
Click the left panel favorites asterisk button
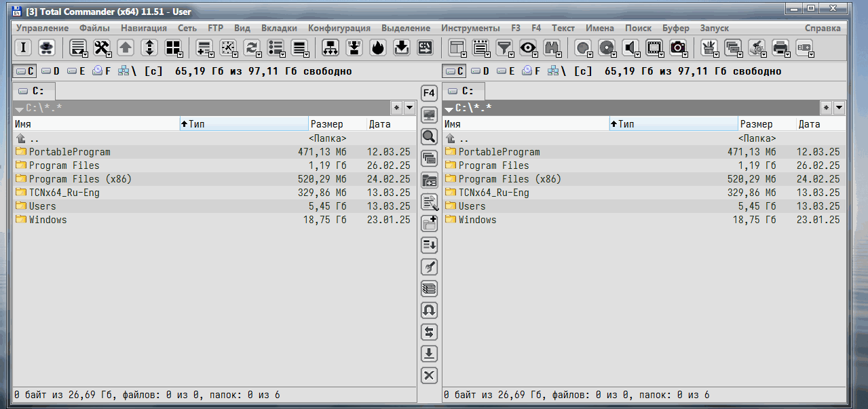397,108
